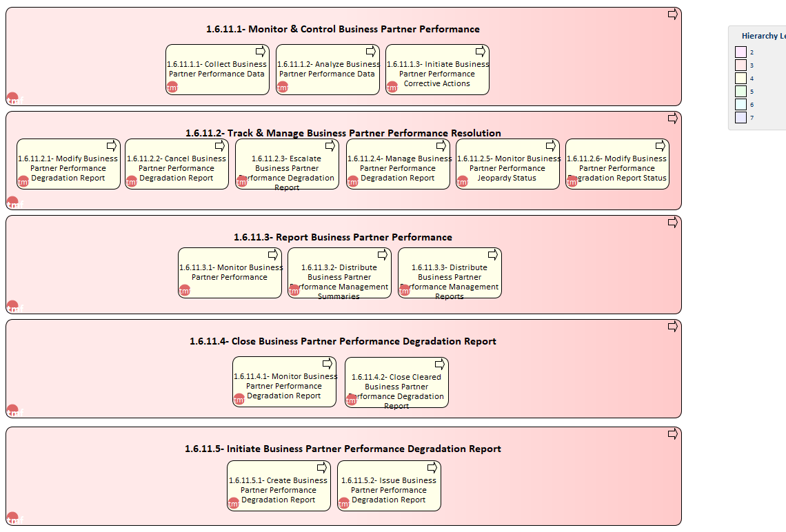786x532 pixels.
Task: Open 1.6.11.4- Close Degradation Report title
Action: coord(343,341)
